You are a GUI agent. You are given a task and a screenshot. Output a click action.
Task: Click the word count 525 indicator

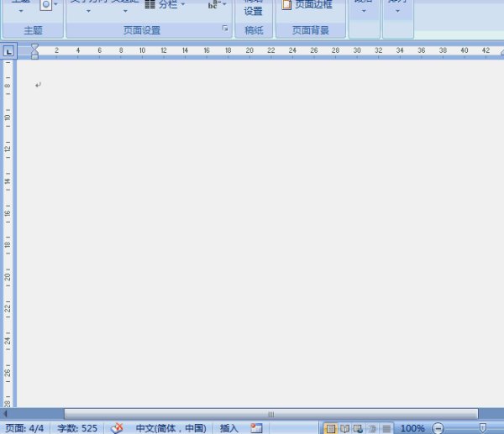[x=77, y=428]
